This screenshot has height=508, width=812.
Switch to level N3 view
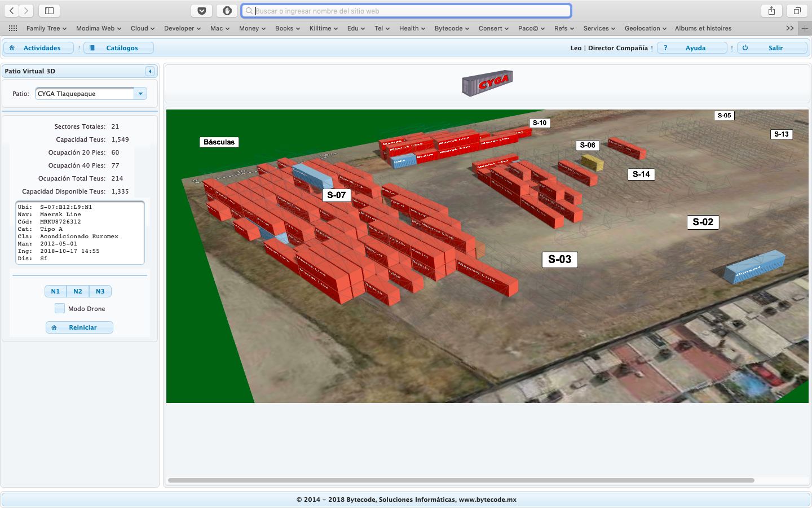tap(100, 291)
